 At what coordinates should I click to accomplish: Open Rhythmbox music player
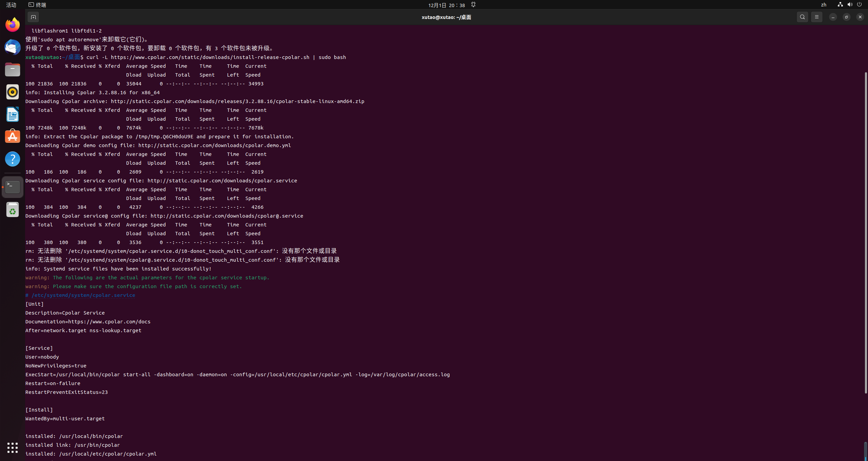[13, 92]
